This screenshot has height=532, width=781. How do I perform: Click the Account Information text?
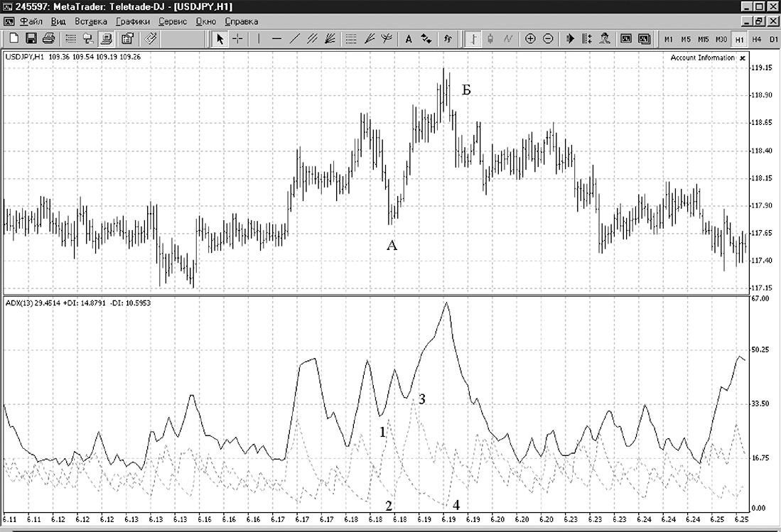[x=702, y=58]
